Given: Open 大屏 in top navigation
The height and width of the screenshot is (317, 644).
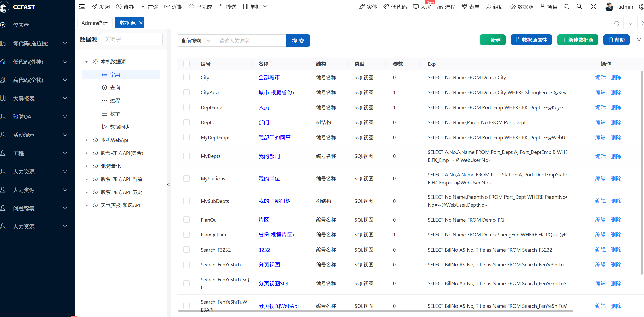Looking at the screenshot, I should [422, 7].
